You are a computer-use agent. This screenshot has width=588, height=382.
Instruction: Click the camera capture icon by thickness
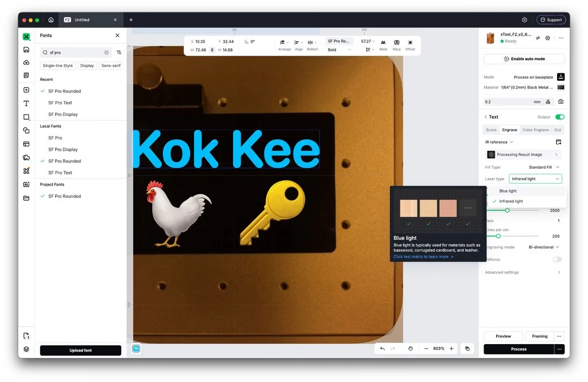click(x=560, y=102)
